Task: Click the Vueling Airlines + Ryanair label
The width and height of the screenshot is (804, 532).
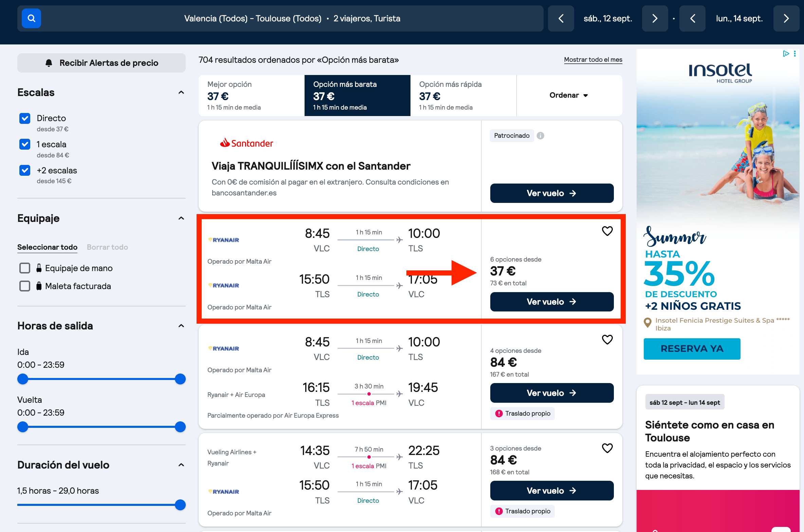Action: pos(232,458)
